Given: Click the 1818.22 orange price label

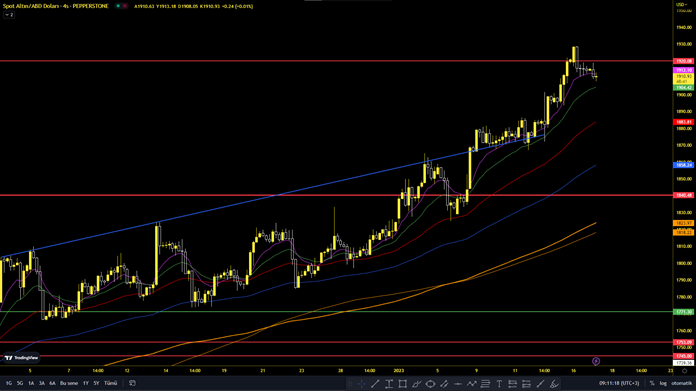Looking at the screenshot, I should (x=683, y=232).
